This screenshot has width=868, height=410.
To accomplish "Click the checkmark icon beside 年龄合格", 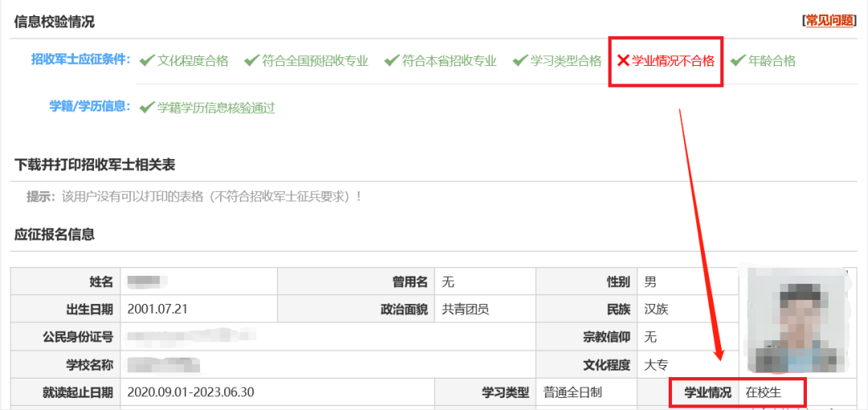I will click(738, 60).
